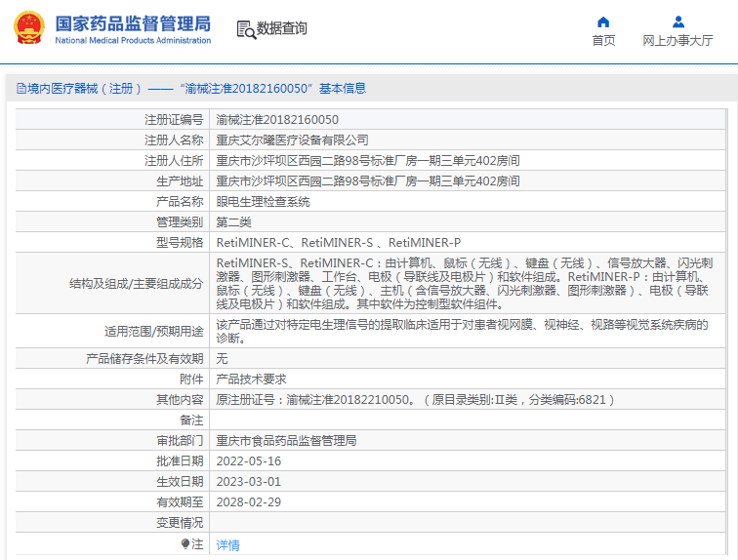Open the 详情 link in the bottom row
738x560 pixels.
[227, 545]
